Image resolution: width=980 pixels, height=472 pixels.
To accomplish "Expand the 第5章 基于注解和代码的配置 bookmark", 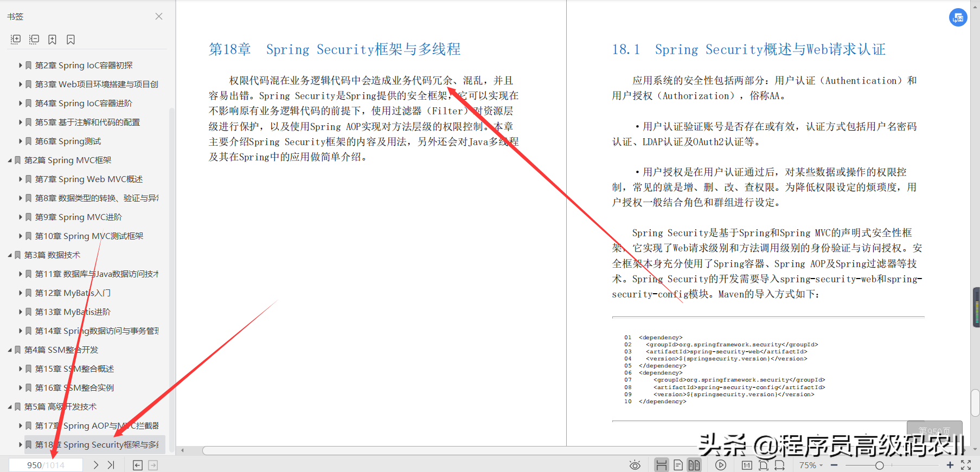I will 21,122.
